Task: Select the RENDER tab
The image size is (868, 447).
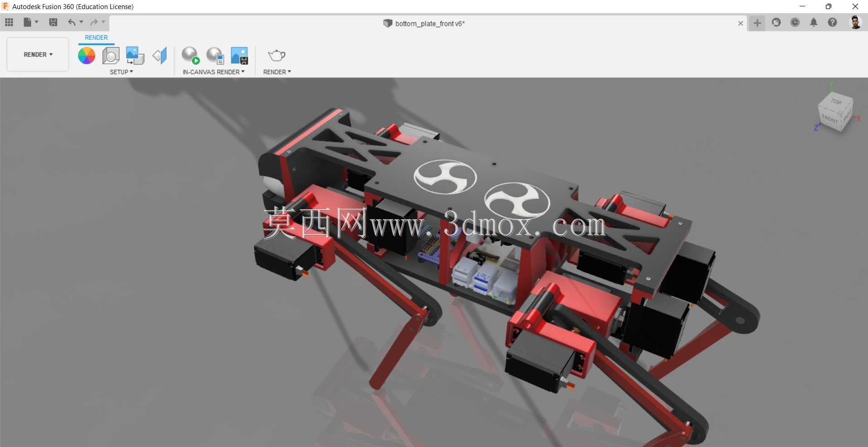Action: (x=96, y=38)
